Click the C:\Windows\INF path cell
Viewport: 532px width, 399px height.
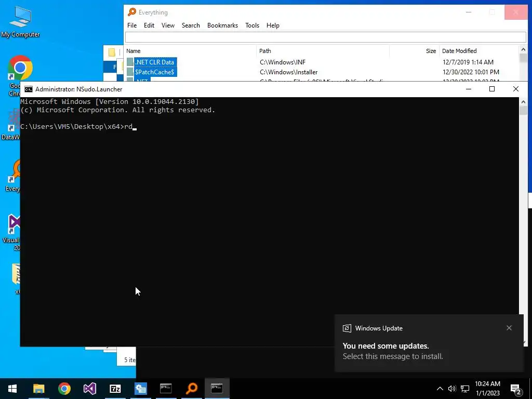(x=282, y=62)
